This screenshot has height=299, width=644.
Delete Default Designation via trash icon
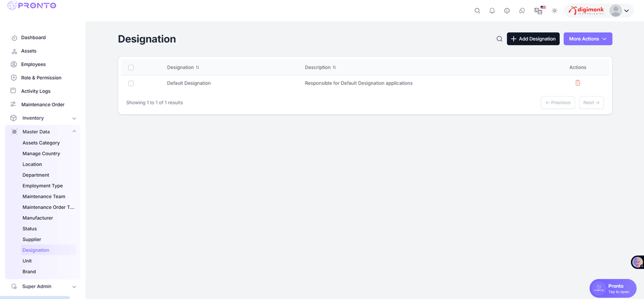(x=577, y=83)
